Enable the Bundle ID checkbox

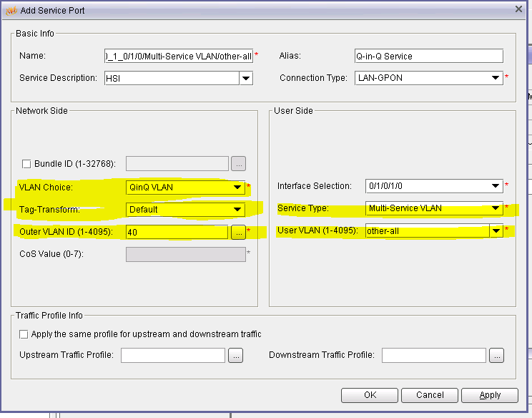[x=27, y=164]
